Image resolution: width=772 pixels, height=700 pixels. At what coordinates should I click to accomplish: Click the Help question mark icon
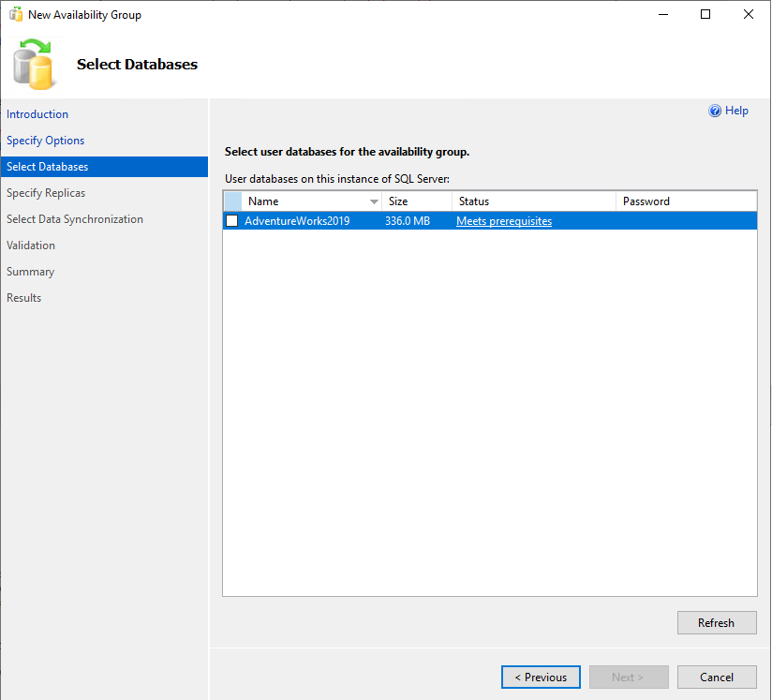coord(715,111)
